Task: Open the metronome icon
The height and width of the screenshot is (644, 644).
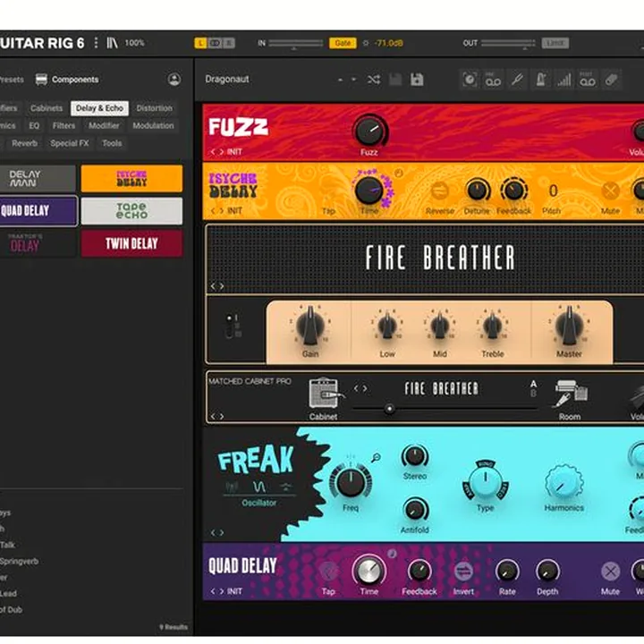Action: (540, 80)
